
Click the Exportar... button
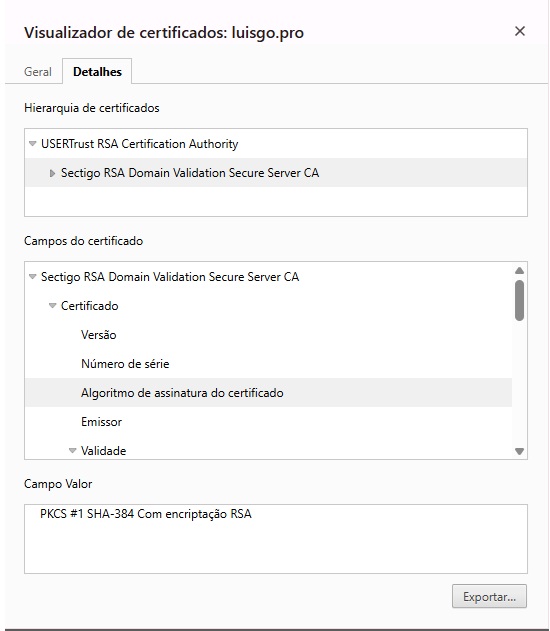(489, 596)
